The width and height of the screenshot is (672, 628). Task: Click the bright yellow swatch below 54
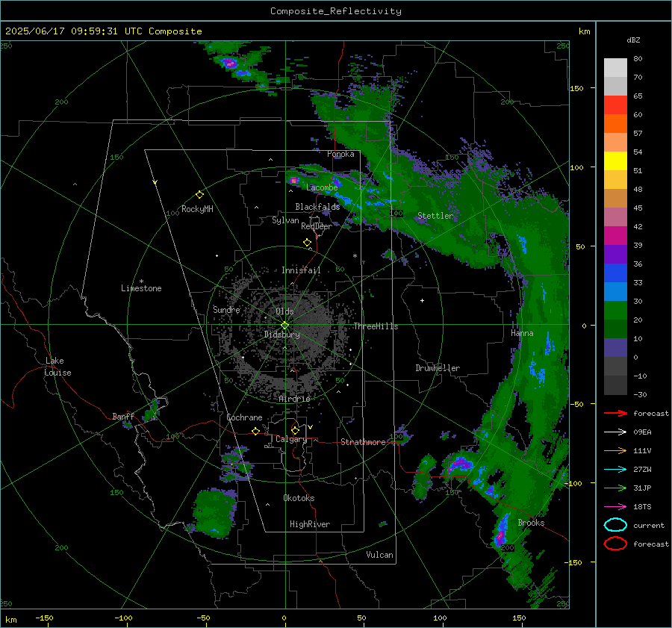tap(615, 161)
